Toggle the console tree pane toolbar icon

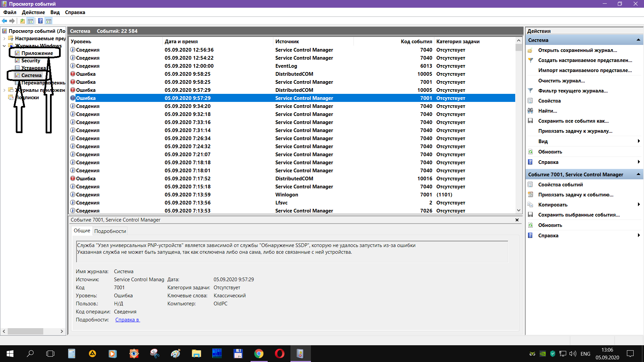[31, 21]
